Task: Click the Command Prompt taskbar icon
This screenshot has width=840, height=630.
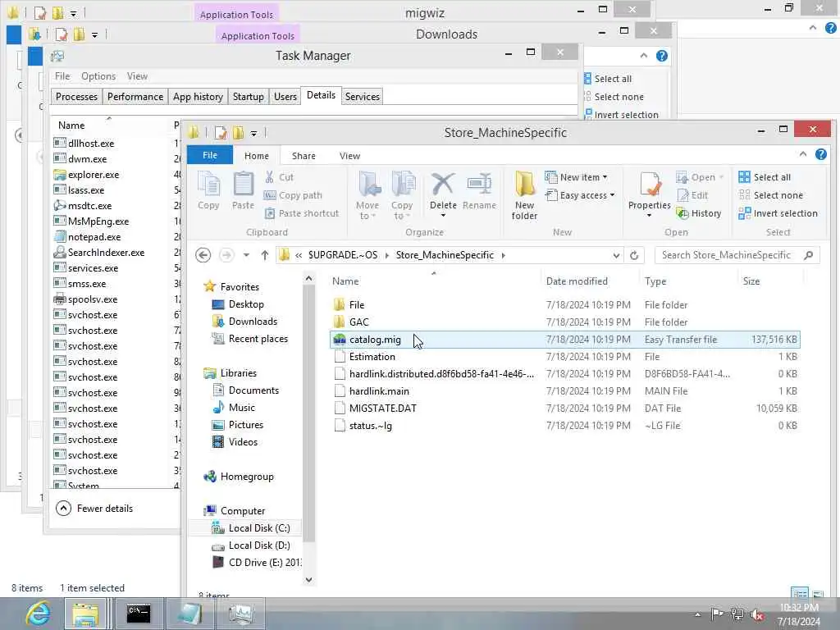Action: pyautogui.click(x=138, y=614)
